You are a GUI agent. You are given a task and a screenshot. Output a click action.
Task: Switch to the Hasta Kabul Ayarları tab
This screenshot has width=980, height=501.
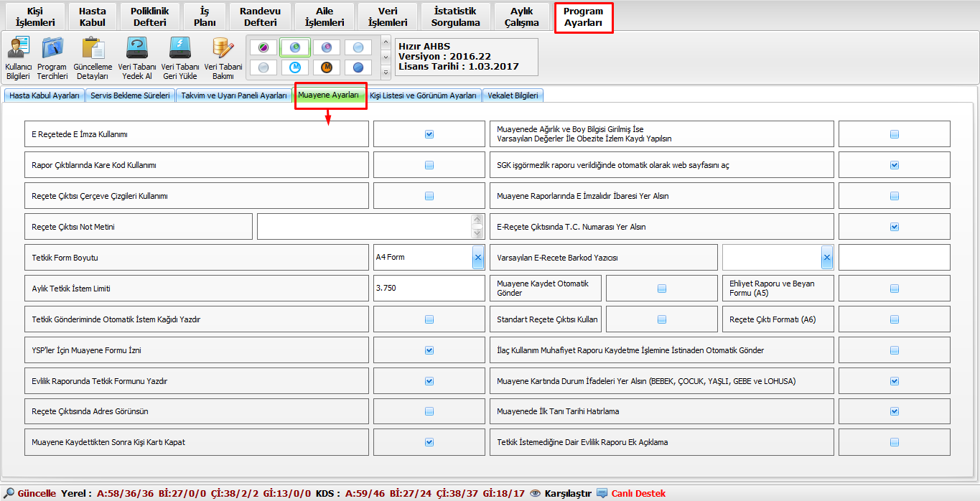coord(45,95)
